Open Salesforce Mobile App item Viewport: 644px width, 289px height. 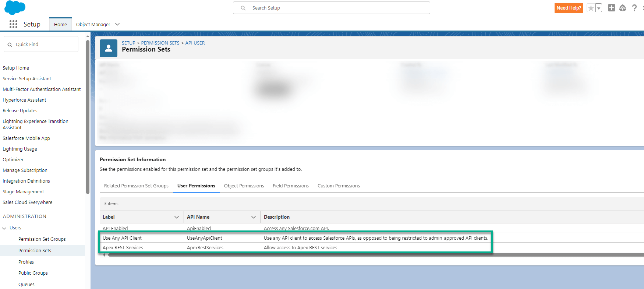26,138
